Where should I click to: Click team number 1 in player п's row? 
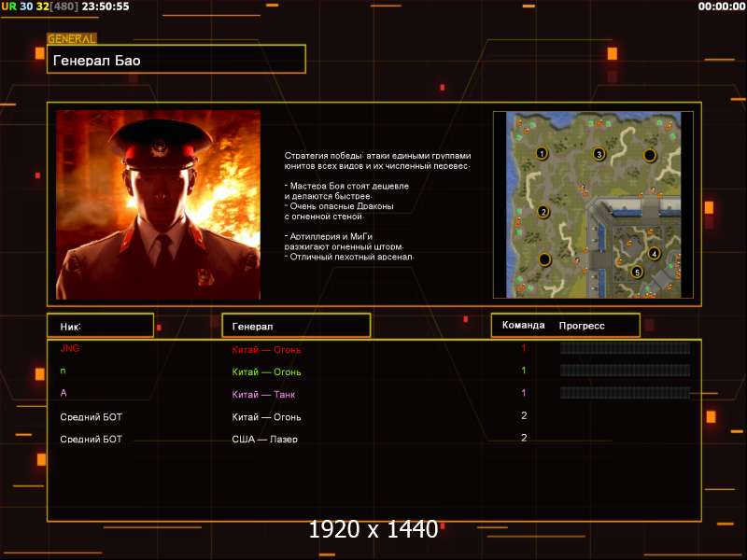[524, 370]
